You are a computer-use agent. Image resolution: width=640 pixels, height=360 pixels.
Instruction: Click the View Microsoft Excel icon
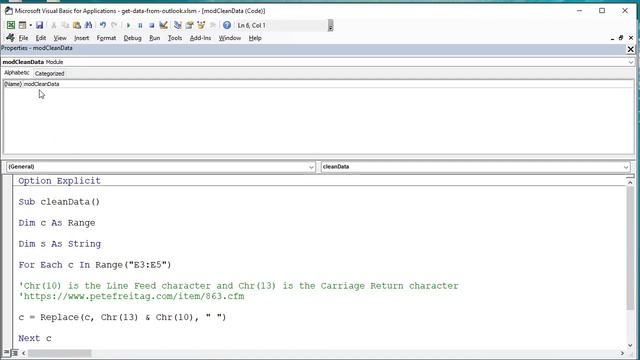(x=11, y=25)
